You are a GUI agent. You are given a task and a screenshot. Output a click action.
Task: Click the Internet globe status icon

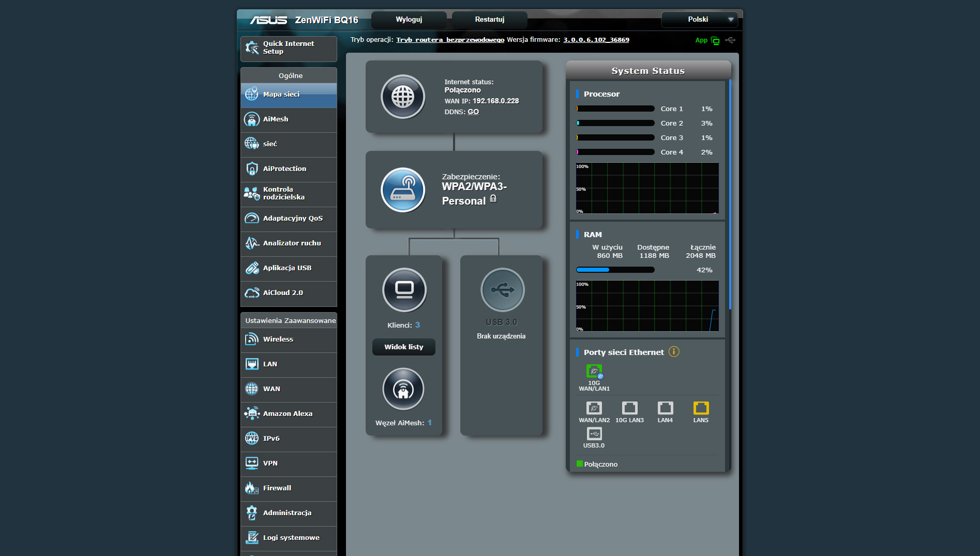coord(403,97)
